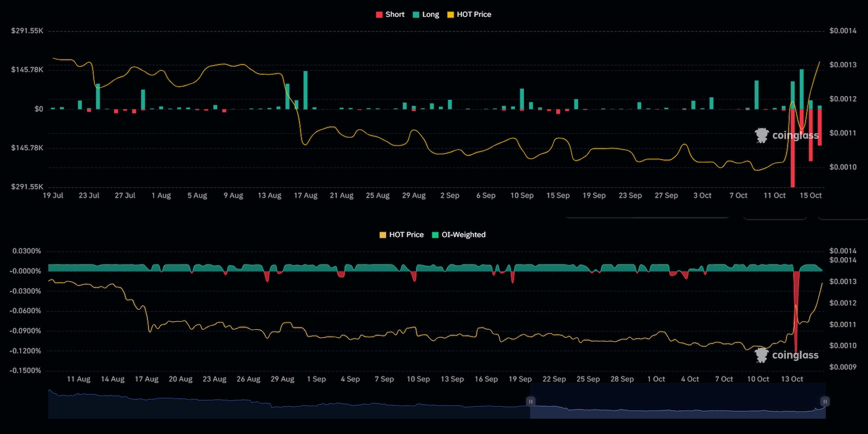This screenshot has width=868, height=434.
Task: Toggle the Long series legend
Action: (x=430, y=15)
